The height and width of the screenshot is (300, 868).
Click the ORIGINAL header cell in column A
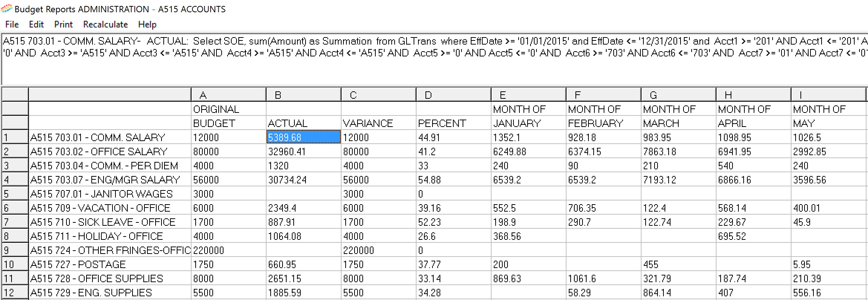pos(228,109)
